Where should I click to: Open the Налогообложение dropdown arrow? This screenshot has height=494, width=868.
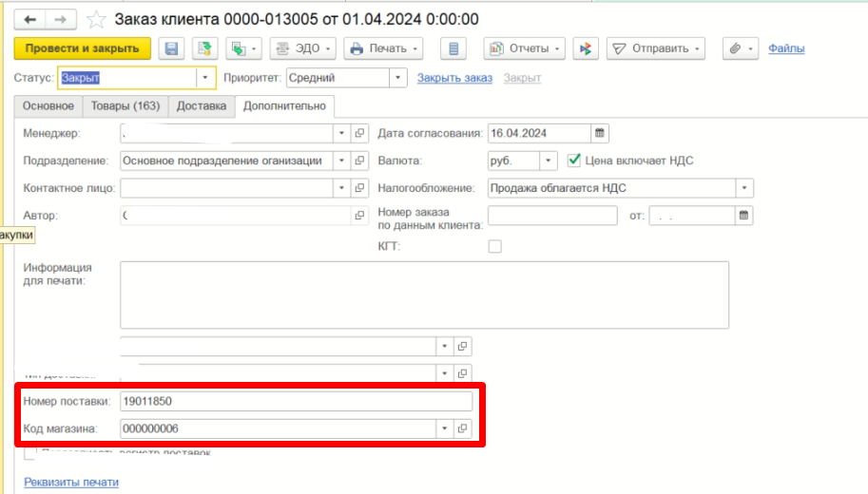[x=744, y=188]
